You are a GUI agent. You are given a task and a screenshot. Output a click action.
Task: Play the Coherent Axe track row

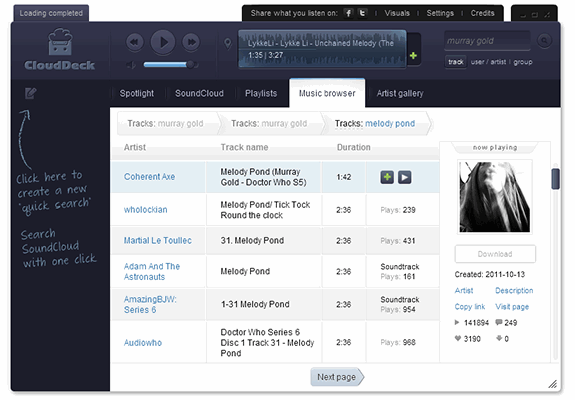coord(404,177)
